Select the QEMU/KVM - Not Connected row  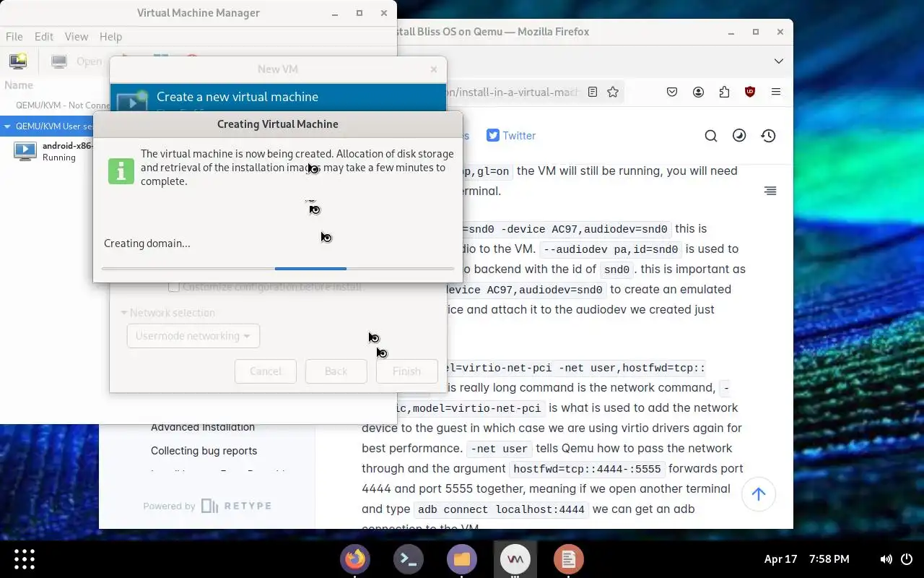point(56,105)
